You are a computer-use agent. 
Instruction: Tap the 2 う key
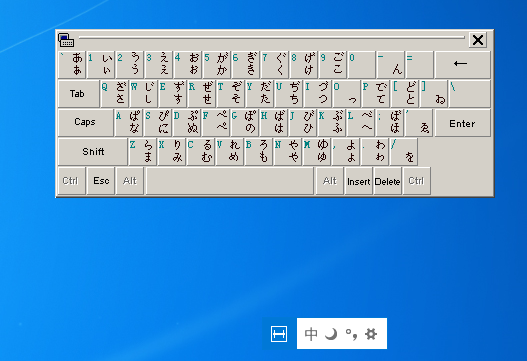[130, 64]
